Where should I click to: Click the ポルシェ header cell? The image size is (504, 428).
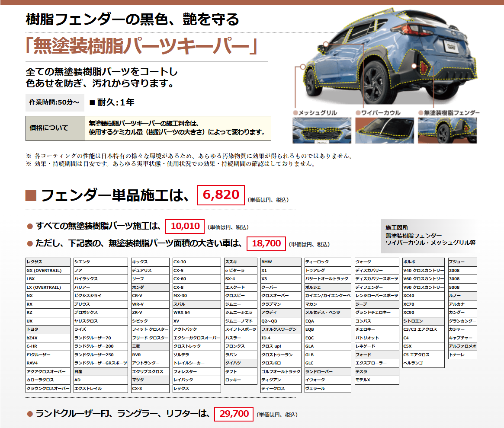[328, 287]
